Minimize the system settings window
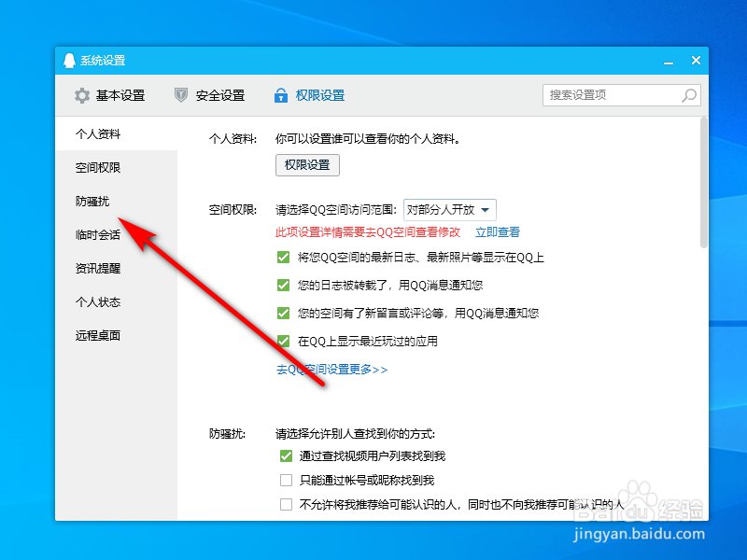 point(669,62)
